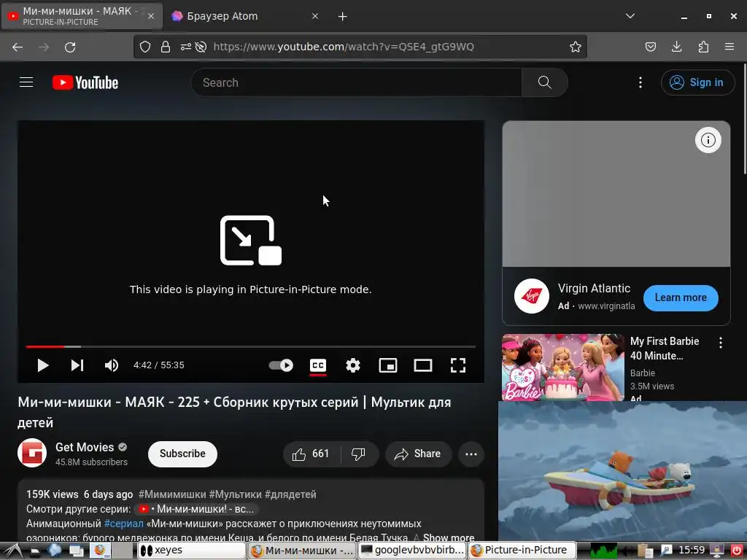747x560 pixels.
Task: Open the Get Movies channel avatar
Action: (32, 453)
